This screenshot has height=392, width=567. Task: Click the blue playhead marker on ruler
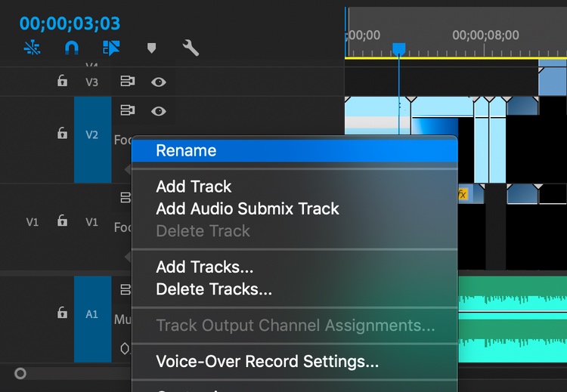pyautogui.click(x=398, y=49)
